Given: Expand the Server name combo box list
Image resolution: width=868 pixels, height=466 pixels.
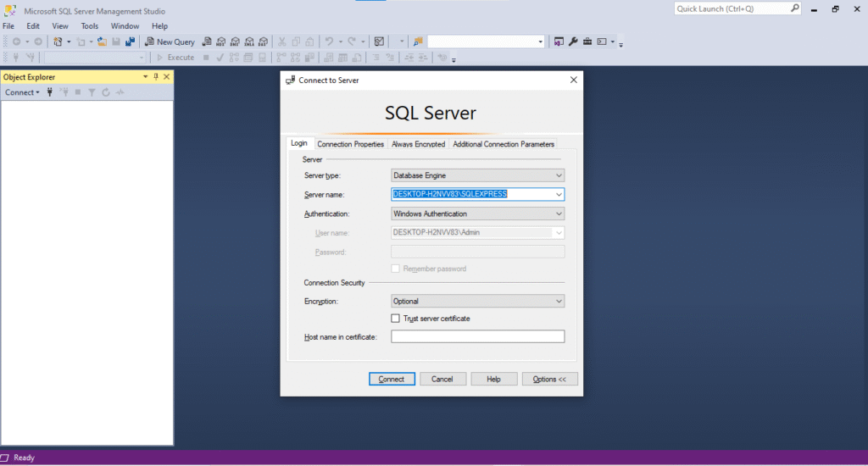Looking at the screenshot, I should pyautogui.click(x=558, y=194).
